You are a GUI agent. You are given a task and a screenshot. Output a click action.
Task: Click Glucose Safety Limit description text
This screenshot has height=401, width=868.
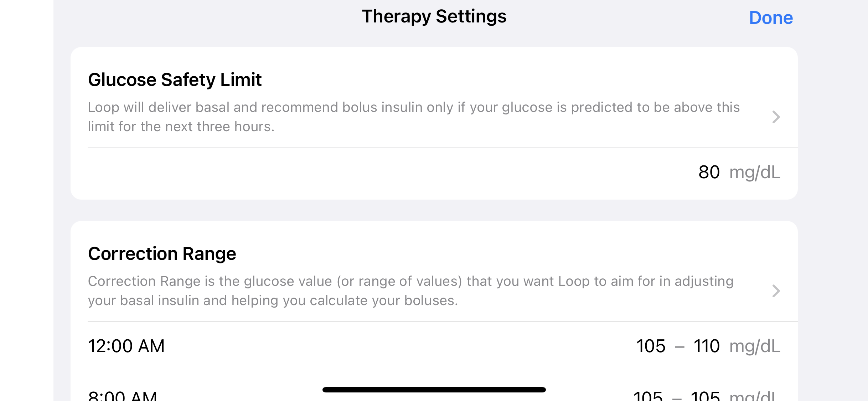pyautogui.click(x=413, y=117)
